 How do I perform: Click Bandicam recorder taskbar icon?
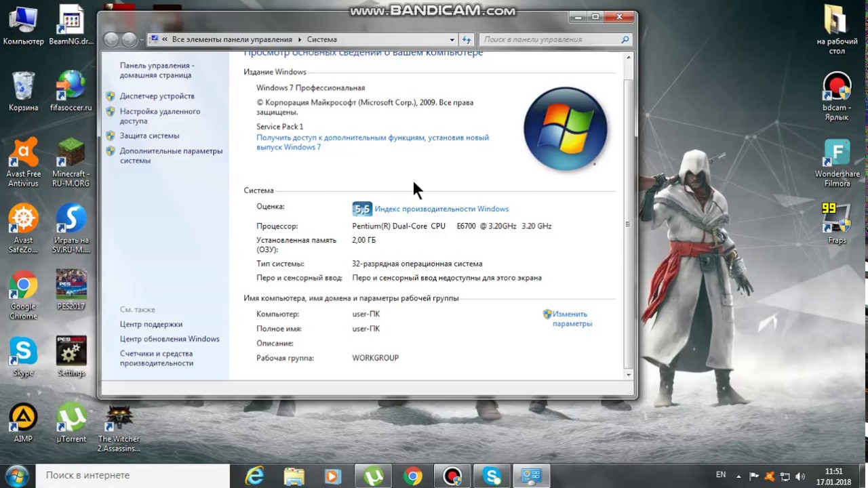[452, 476]
